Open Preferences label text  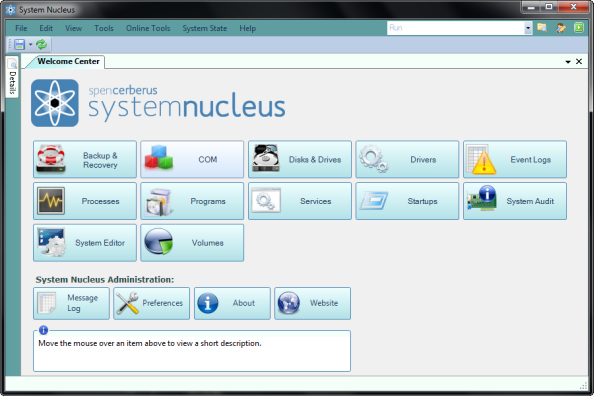[163, 303]
